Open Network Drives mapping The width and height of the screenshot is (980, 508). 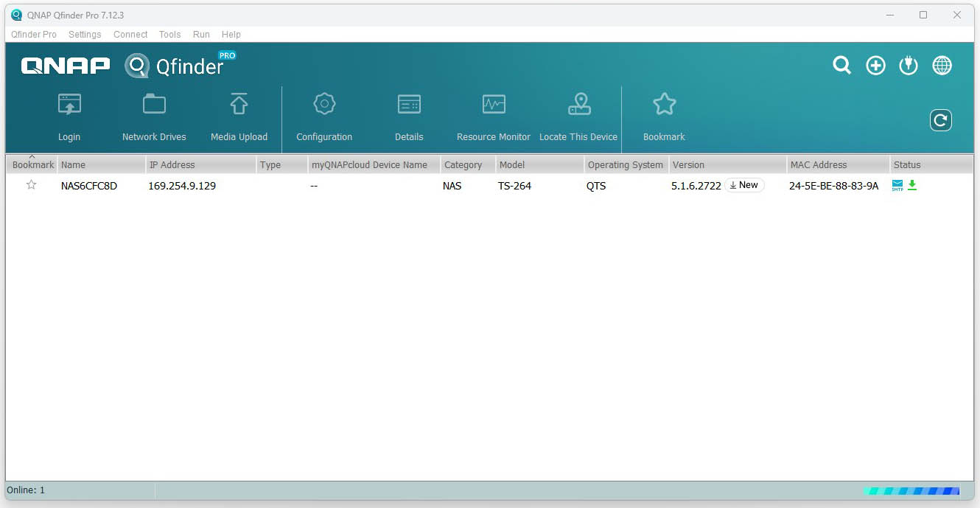pyautogui.click(x=154, y=116)
